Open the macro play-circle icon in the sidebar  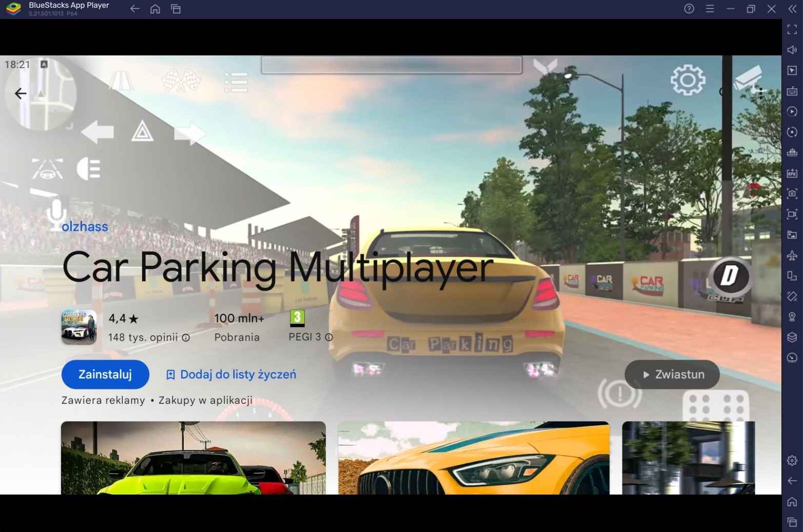pos(792,111)
